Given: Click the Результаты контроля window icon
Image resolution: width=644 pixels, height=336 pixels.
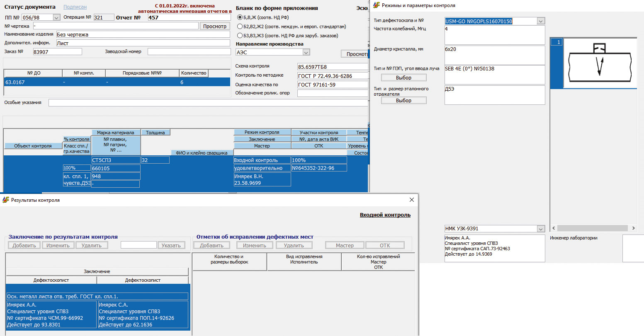Looking at the screenshot, I should 6,200.
